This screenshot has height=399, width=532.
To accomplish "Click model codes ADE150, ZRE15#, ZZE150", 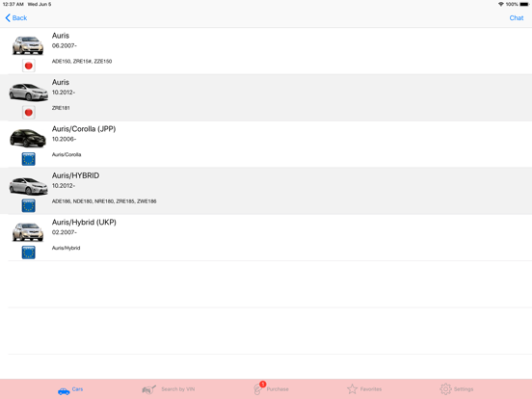I will (x=82, y=62).
